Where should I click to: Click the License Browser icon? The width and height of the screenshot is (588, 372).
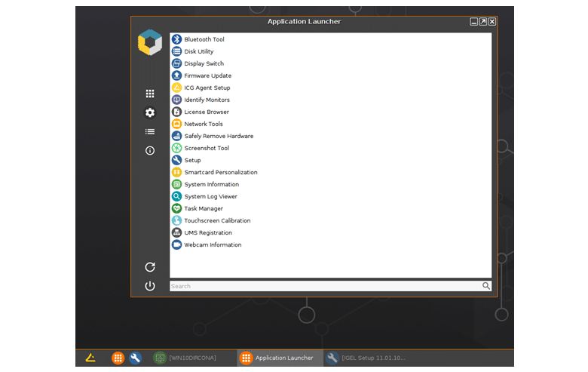(x=176, y=112)
